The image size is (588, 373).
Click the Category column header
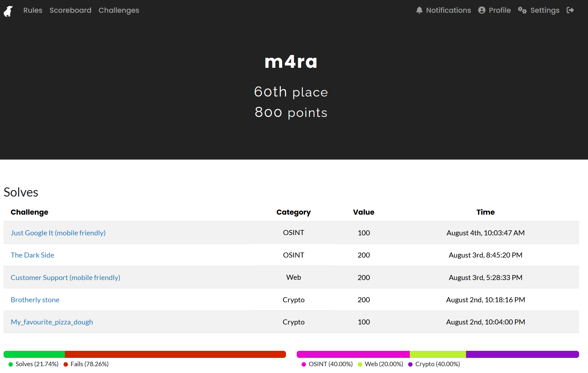293,212
